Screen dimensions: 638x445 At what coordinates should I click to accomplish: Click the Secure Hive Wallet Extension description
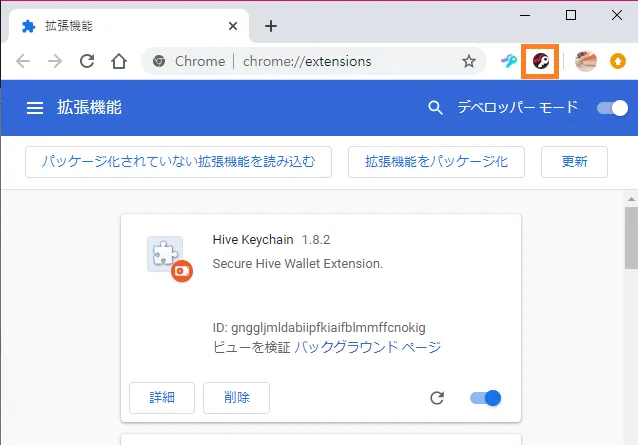[x=297, y=264]
